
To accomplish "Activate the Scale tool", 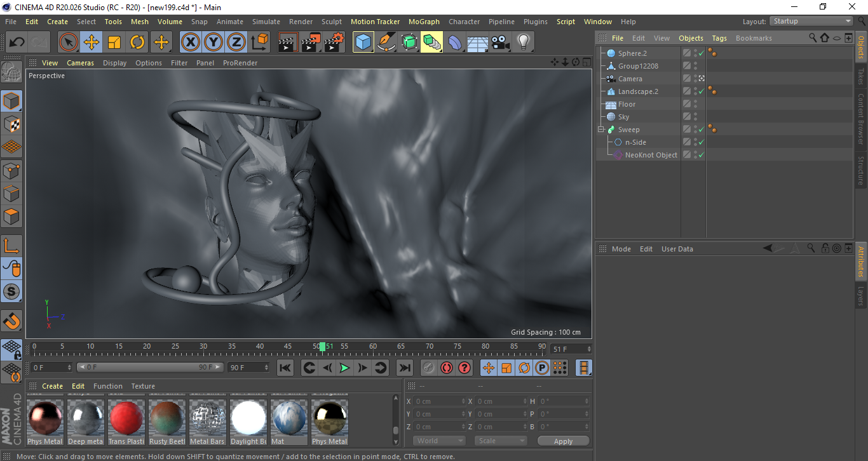I will pos(114,43).
